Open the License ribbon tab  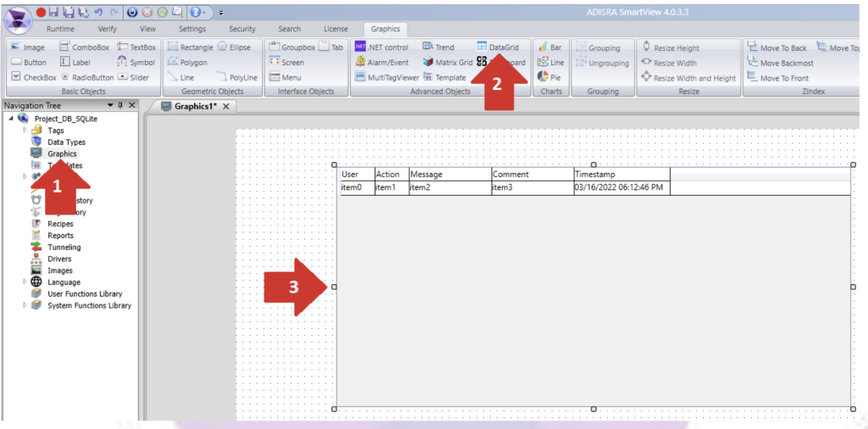click(x=336, y=29)
